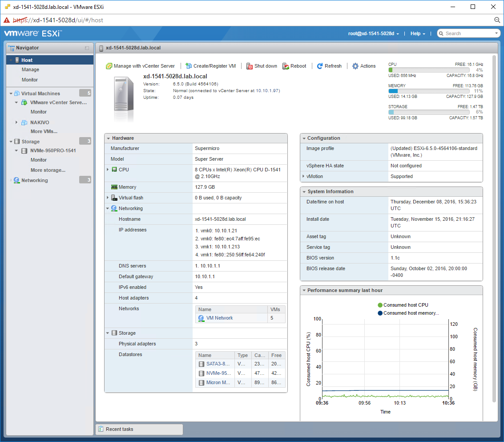Screen dimensions: 504x442
Task: Expand the vMotion row
Action: [x=303, y=176]
